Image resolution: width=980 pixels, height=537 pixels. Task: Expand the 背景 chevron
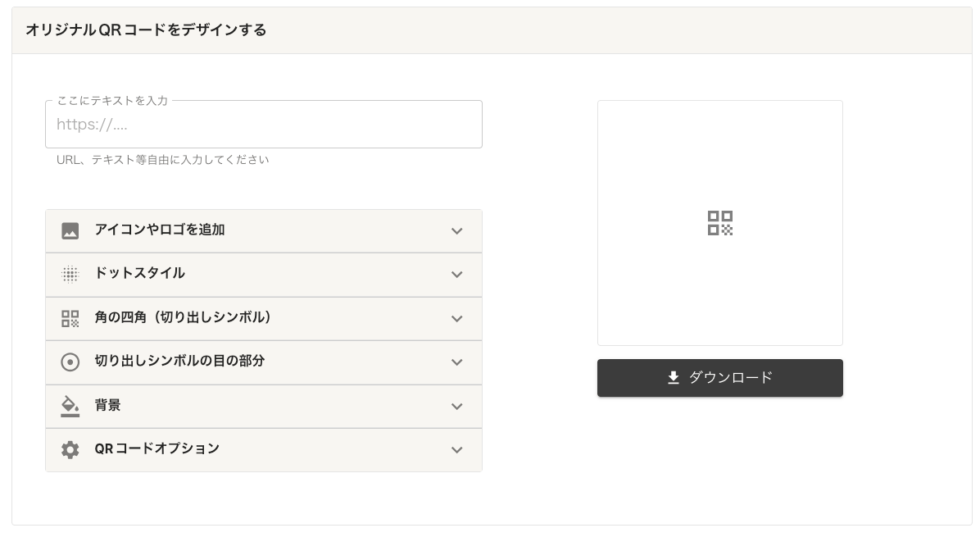(457, 406)
